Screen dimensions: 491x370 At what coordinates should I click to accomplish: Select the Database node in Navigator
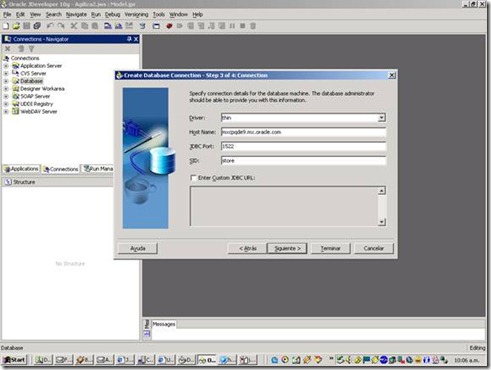tap(31, 81)
